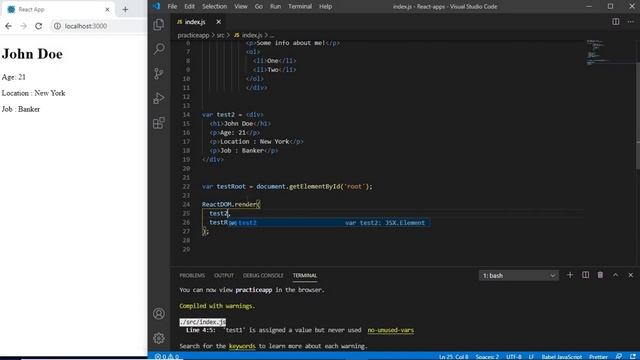640x360 pixels.
Task: Select the TERMINAL panel tab
Action: pos(304,276)
